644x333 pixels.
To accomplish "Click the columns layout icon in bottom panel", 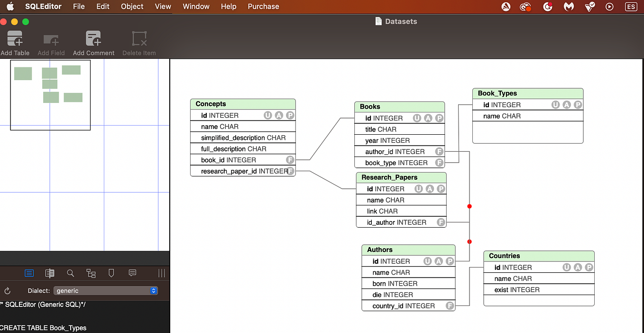I will (x=161, y=273).
